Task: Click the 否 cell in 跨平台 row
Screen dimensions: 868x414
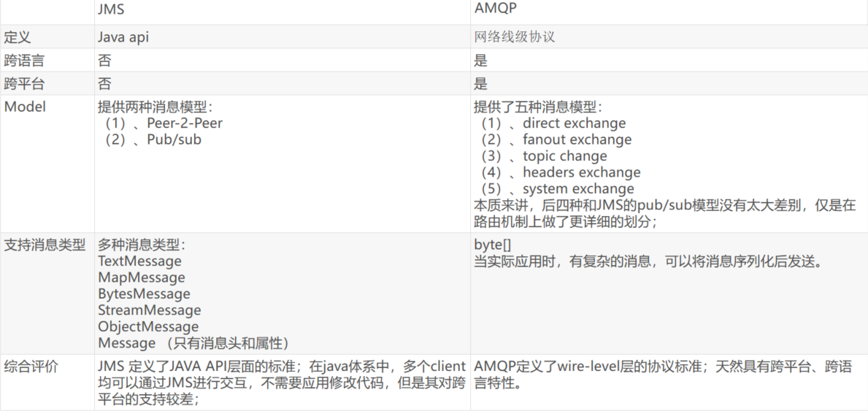Action: click(x=104, y=83)
